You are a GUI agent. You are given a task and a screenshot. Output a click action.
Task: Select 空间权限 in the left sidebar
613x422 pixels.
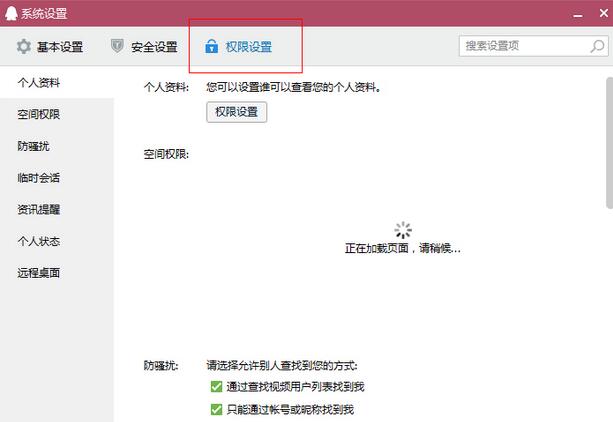pyautogui.click(x=39, y=114)
